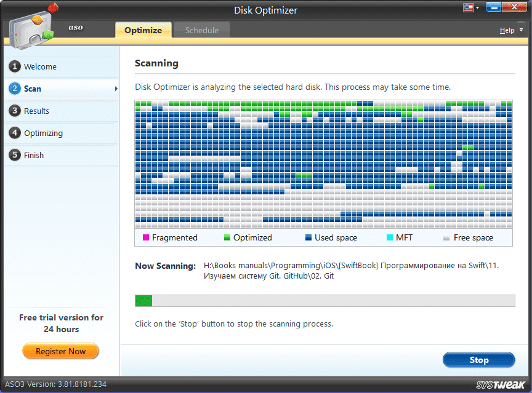Close the Disk Optimizer window
Screen dimensions: 532x393
pyautogui.click(x=514, y=7)
